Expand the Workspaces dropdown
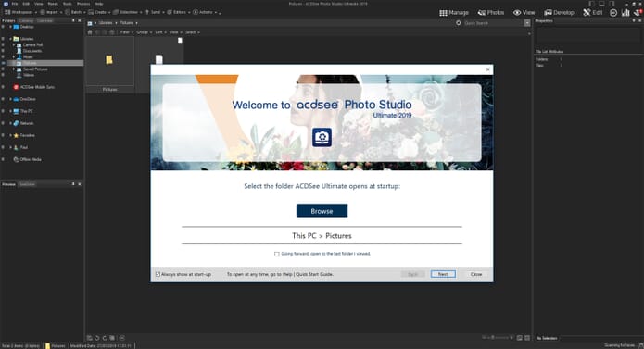The width and height of the screenshot is (644, 349). (x=19, y=12)
